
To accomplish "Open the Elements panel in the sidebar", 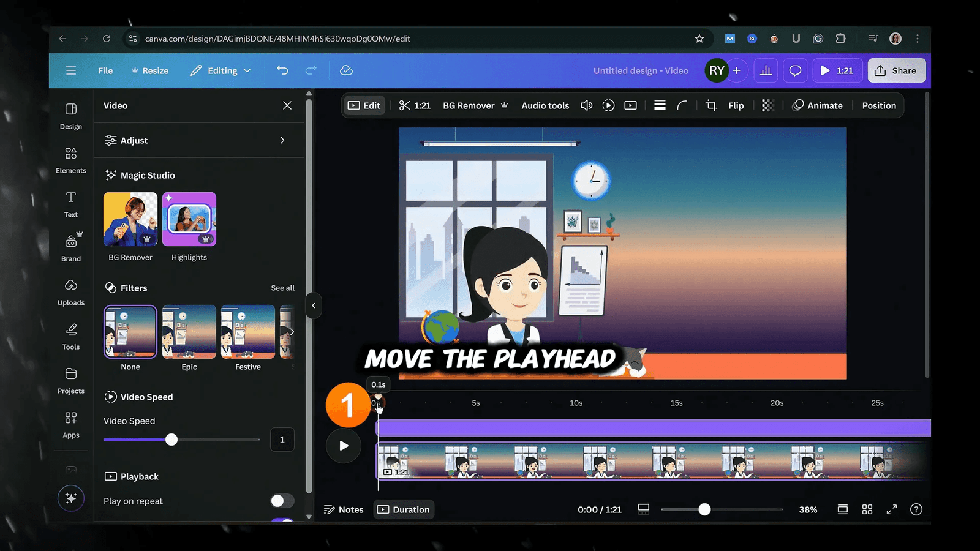I will (70, 160).
